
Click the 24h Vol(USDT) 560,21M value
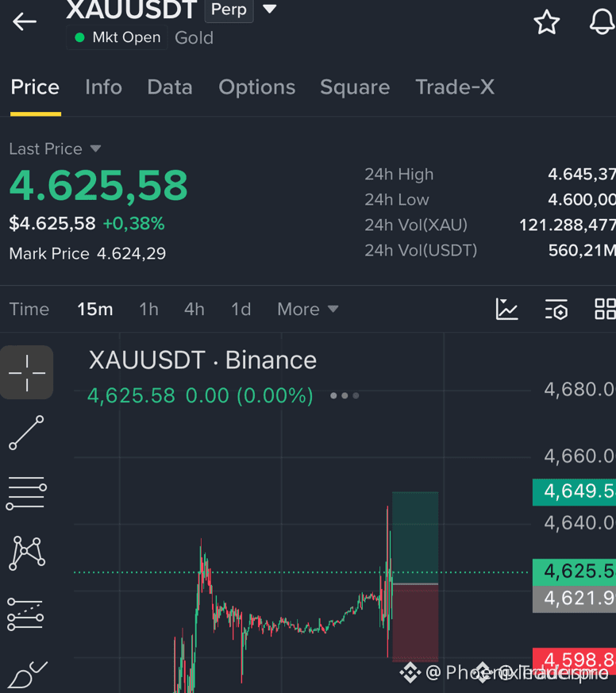point(582,251)
